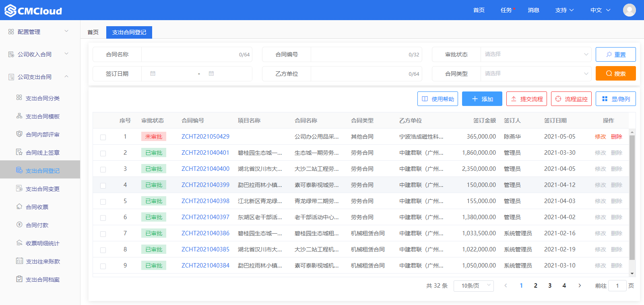Focus the 合同名称 input field

(x=197, y=54)
